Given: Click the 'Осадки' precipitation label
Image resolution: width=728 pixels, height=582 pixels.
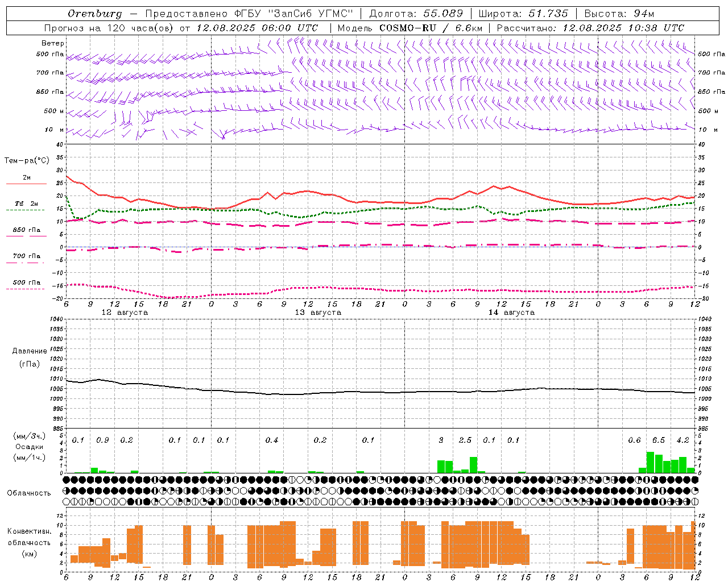Looking at the screenshot, I should [29, 447].
